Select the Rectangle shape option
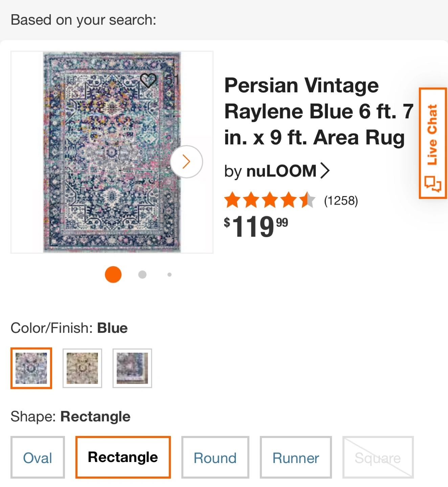The height and width of the screenshot is (487, 448). pyautogui.click(x=123, y=457)
